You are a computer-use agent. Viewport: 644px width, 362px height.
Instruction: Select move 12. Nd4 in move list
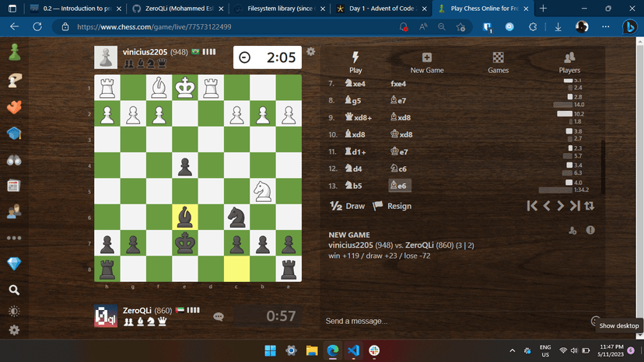point(355,169)
